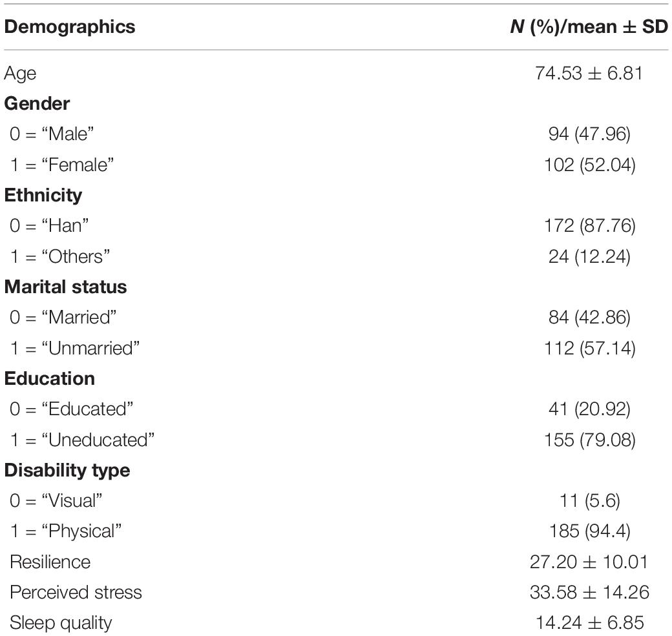Select the Marital status heading

(x=65, y=287)
